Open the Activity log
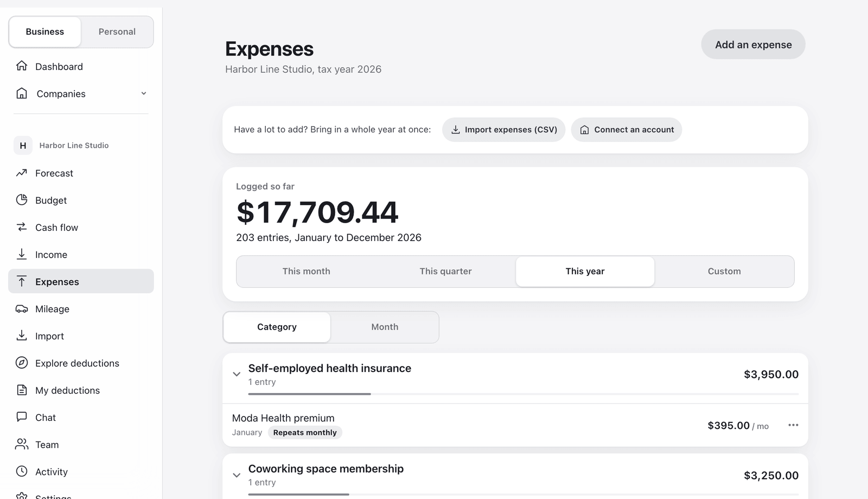868x499 pixels. pos(81,472)
